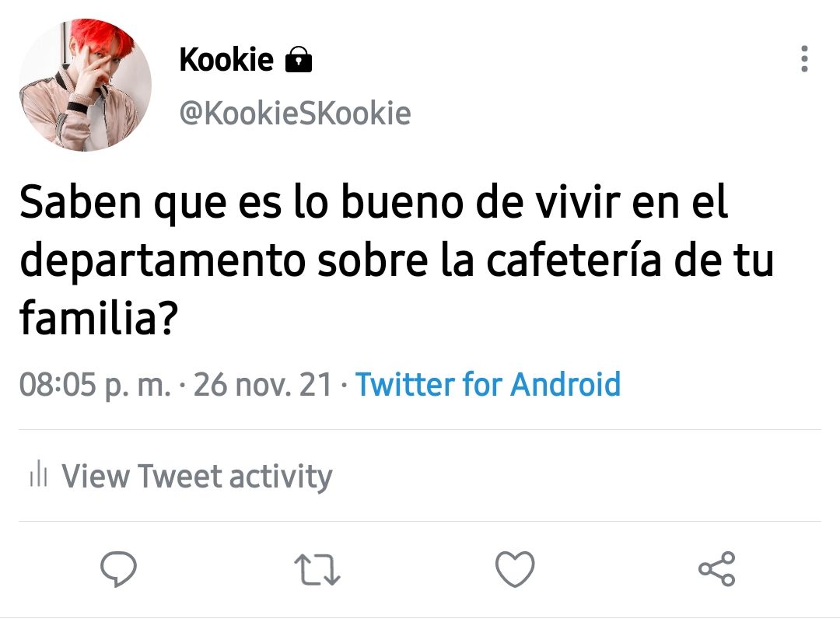
Task: Click the word bueno in the tweet
Action: (x=402, y=202)
